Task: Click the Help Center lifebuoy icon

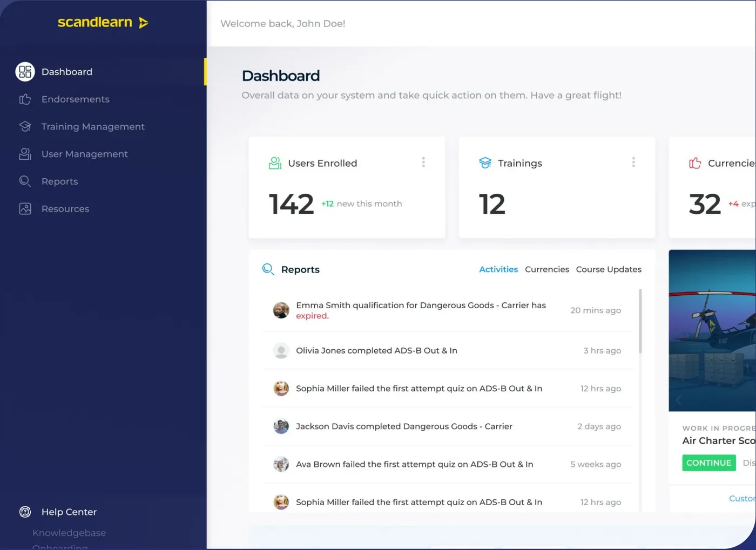Action: (x=25, y=512)
